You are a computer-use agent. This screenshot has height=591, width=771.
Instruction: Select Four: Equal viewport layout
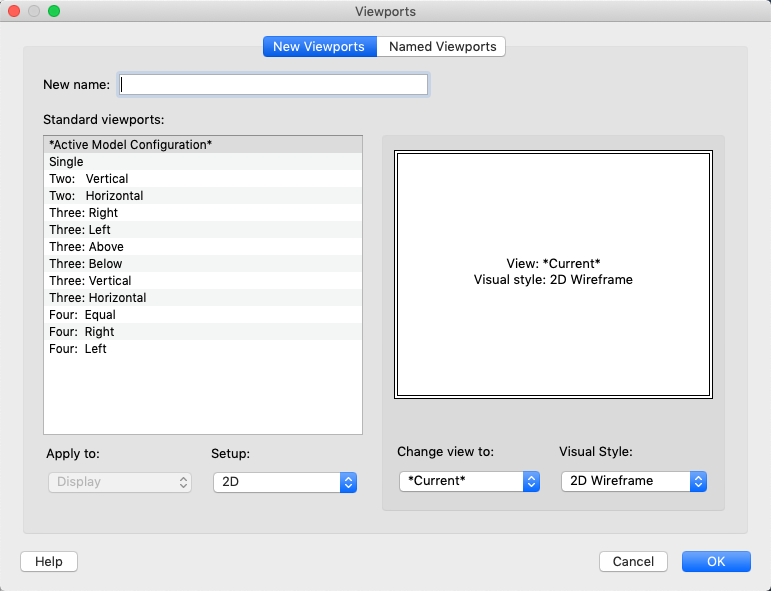82,315
